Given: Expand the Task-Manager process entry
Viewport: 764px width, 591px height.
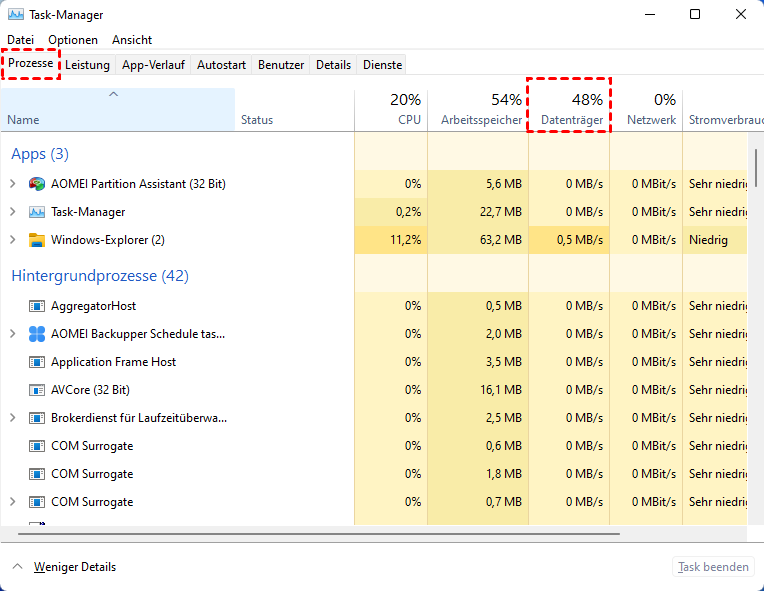Looking at the screenshot, I should click(x=12, y=212).
